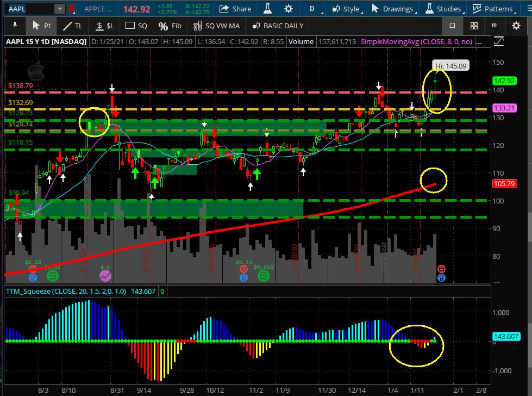Click the blue bulb icon below $2.58 earnings
Screen dimensions: 532x396
pyautogui.click(x=33, y=277)
